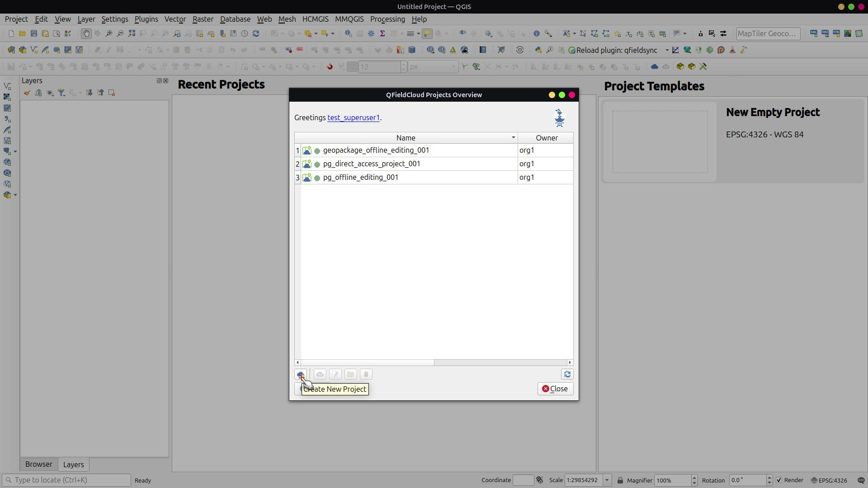Open the Data Source Manager icon
This screenshot has width=868, height=488.
pos(11,50)
